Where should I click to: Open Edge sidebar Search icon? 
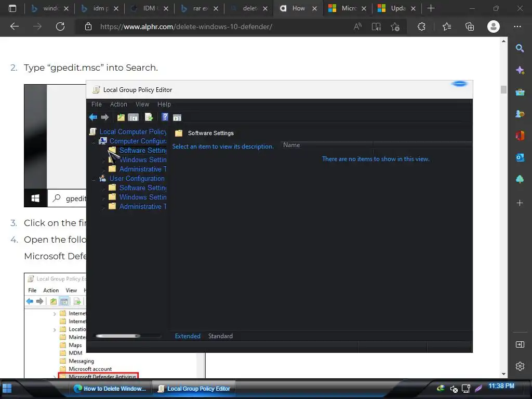(x=520, y=48)
